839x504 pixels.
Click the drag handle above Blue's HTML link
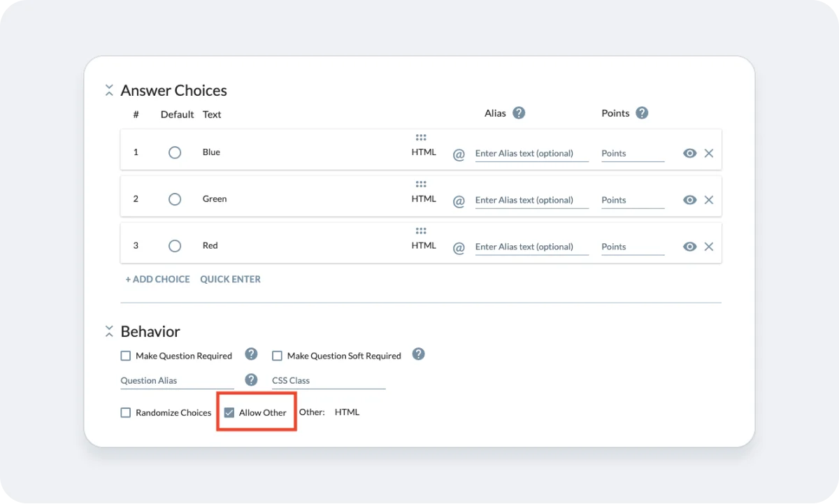tap(421, 137)
